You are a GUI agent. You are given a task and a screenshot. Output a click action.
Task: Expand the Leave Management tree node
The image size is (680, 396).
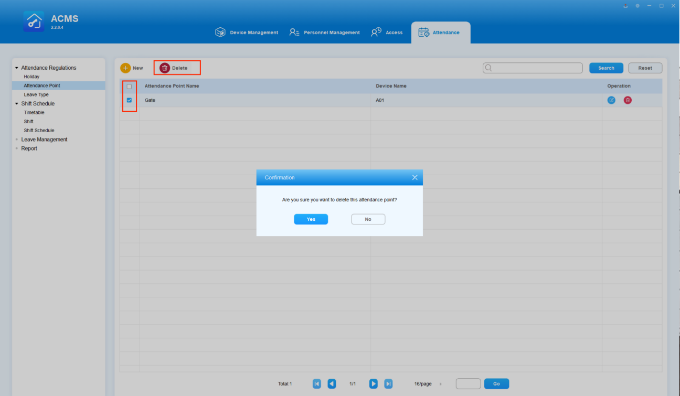pyautogui.click(x=16, y=140)
